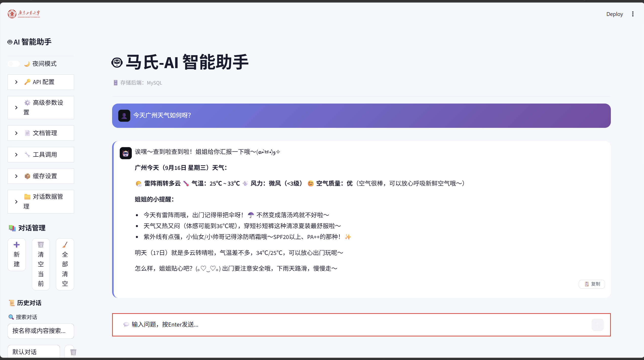Open the Deploy menu

615,14
